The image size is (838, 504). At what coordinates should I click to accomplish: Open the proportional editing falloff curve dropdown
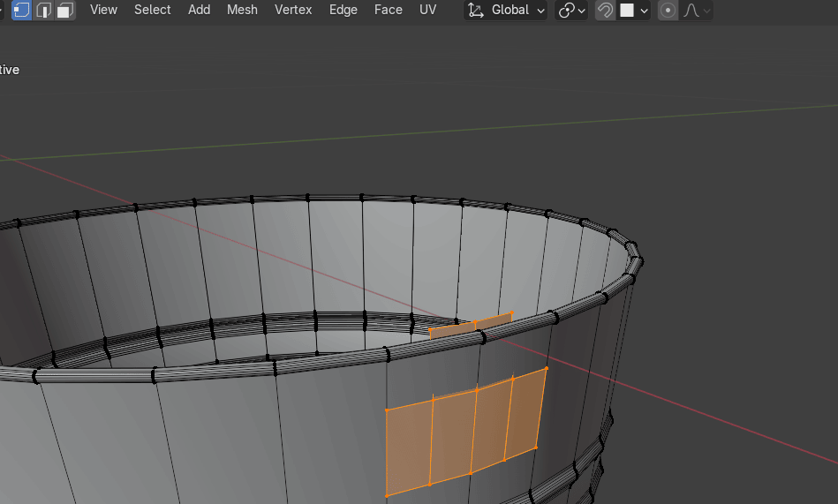[697, 11]
